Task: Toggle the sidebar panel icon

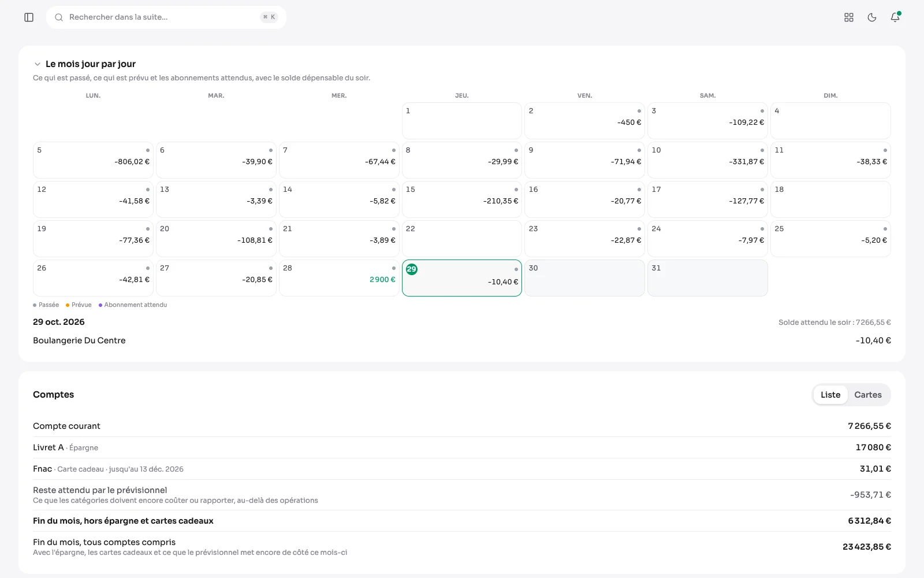Action: pyautogui.click(x=29, y=17)
